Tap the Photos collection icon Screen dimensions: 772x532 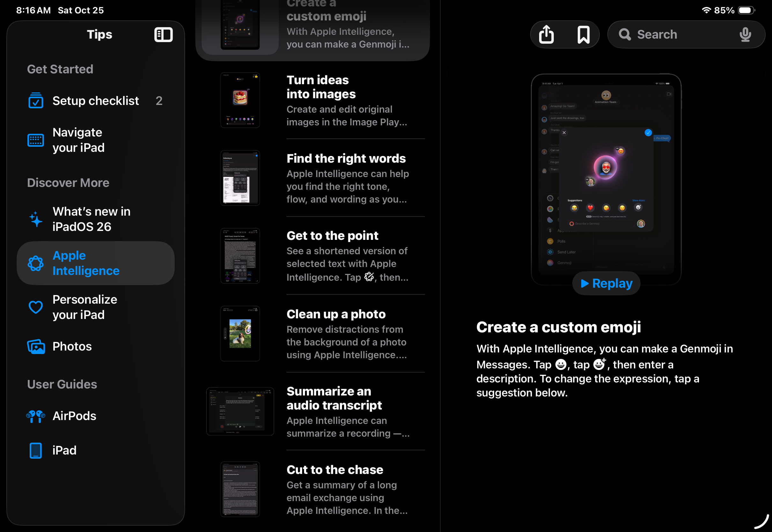(x=36, y=347)
